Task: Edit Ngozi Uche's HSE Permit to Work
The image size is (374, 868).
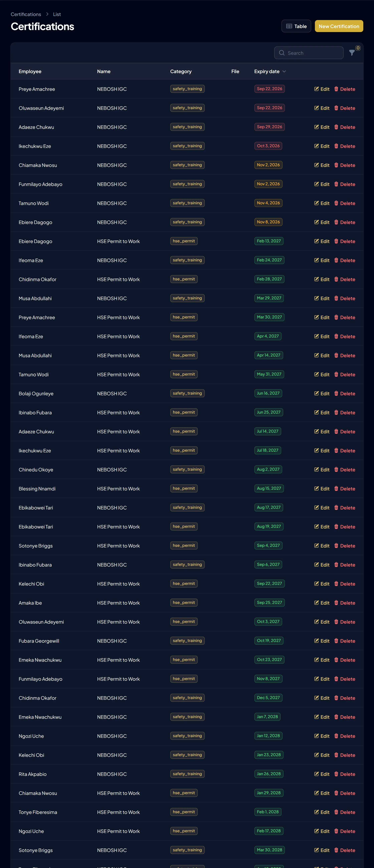Action: pyautogui.click(x=322, y=831)
